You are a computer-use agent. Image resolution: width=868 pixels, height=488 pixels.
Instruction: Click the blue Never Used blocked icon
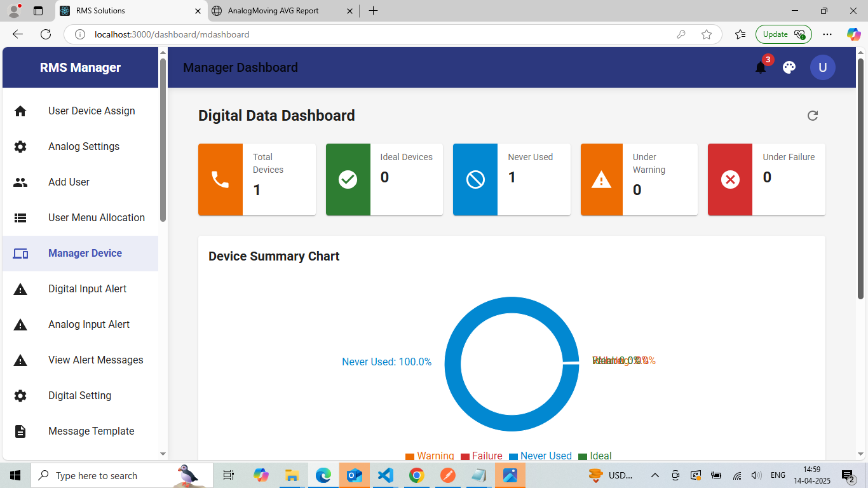click(475, 180)
